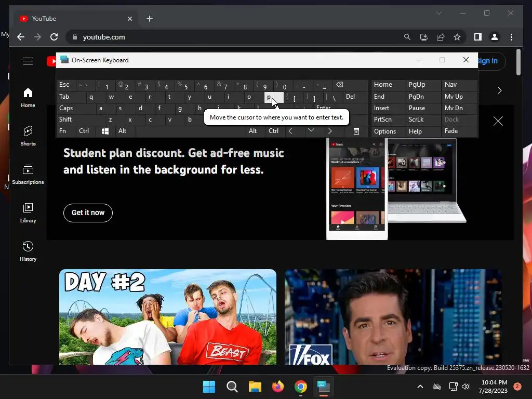Reload the YouTube page
The image size is (532, 399).
(x=54, y=37)
